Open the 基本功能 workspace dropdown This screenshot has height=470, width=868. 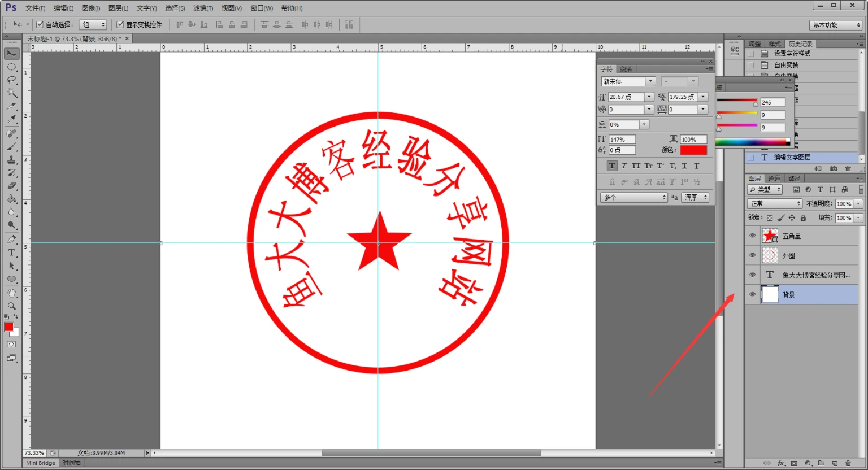[836, 25]
